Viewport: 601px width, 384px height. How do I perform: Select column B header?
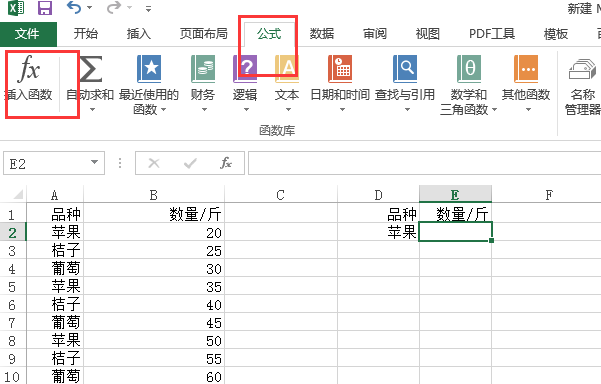(154, 195)
